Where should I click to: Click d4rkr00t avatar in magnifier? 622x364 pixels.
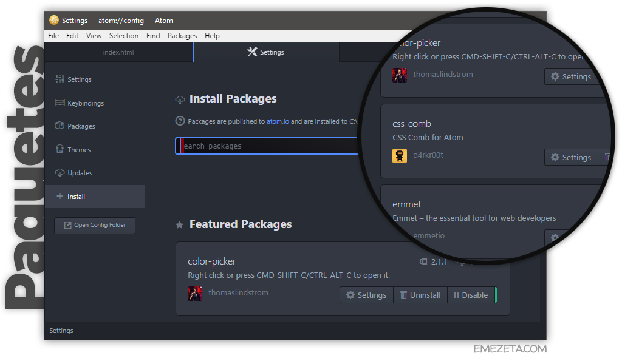400,156
